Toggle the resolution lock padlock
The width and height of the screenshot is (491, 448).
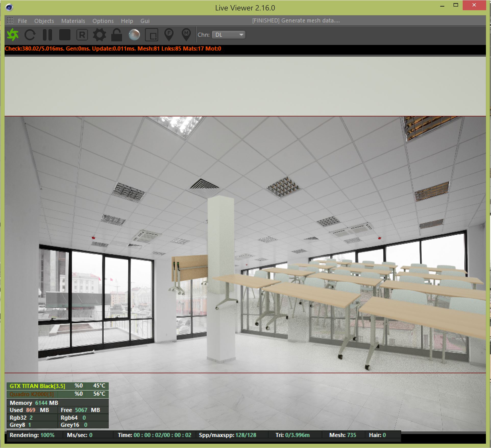coord(117,35)
